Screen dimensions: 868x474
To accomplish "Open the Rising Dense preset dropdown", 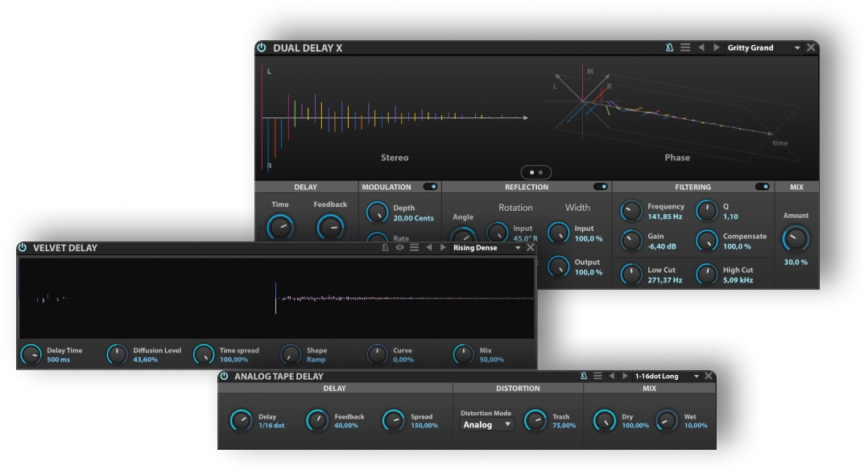I will coord(518,248).
